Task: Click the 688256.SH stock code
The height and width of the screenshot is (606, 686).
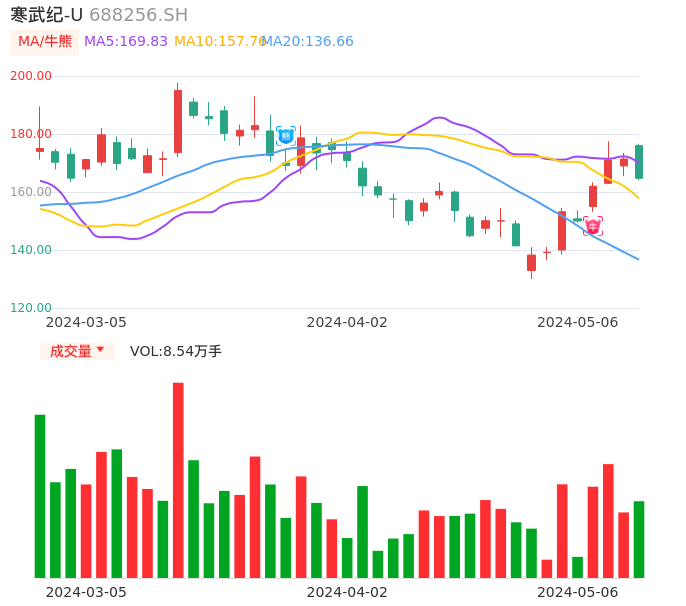Action: 138,15
